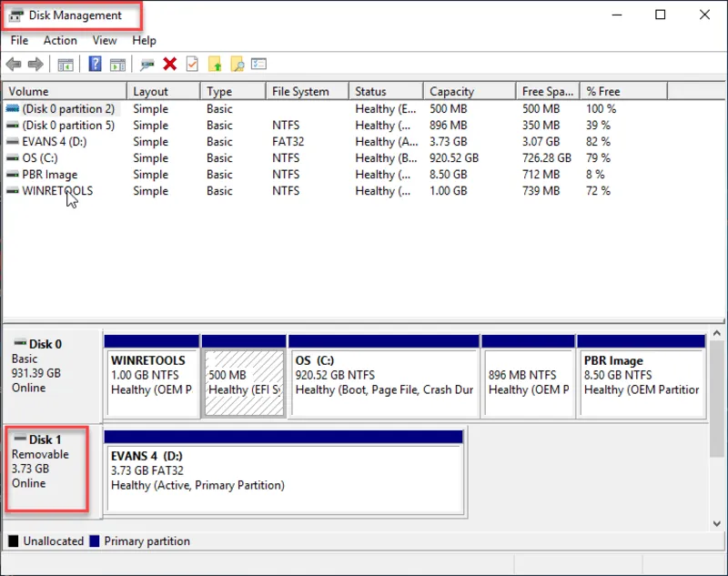Open the Action menu
Viewport: 728px width, 576px height.
[60, 40]
